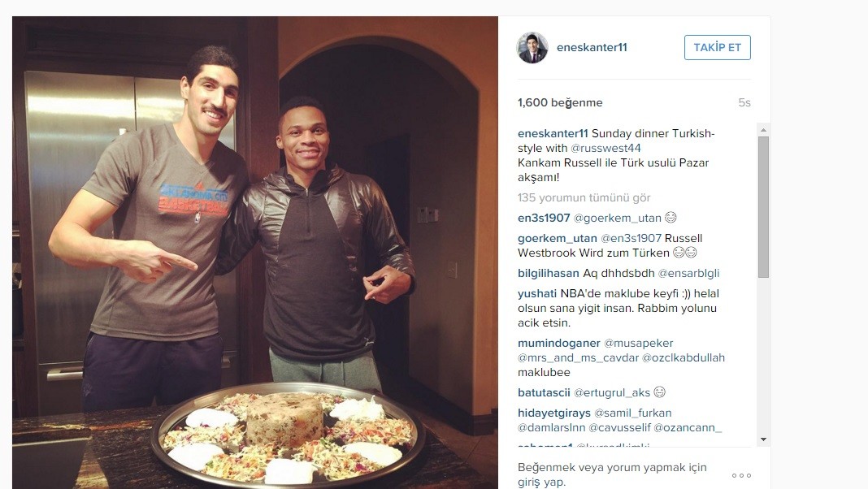Open en3s1907 commenter profile
The height and width of the screenshot is (489, 868).
(x=544, y=218)
